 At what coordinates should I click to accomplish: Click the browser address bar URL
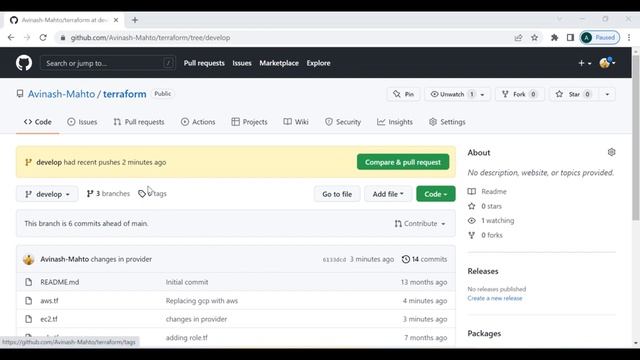[150, 38]
